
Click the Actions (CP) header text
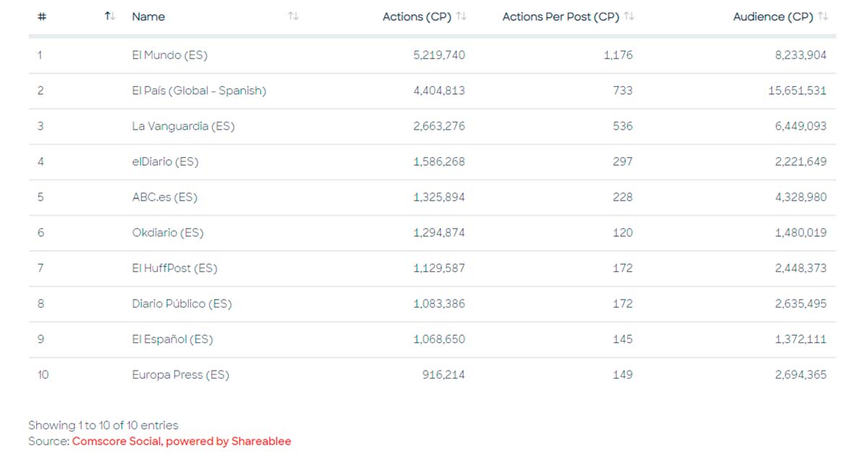tap(417, 17)
